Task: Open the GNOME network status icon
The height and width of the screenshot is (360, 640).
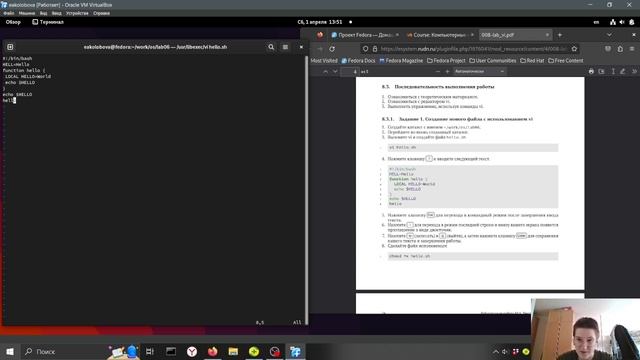Action: click(613, 22)
